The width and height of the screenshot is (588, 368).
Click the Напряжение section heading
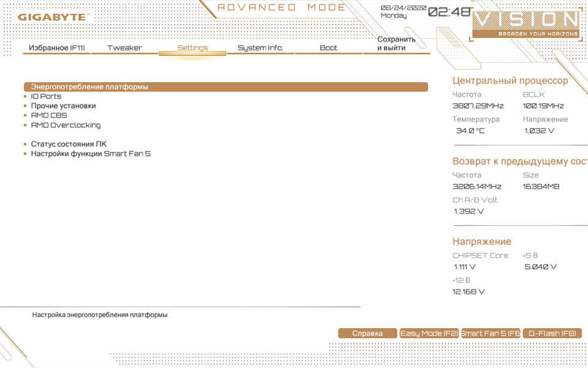482,242
